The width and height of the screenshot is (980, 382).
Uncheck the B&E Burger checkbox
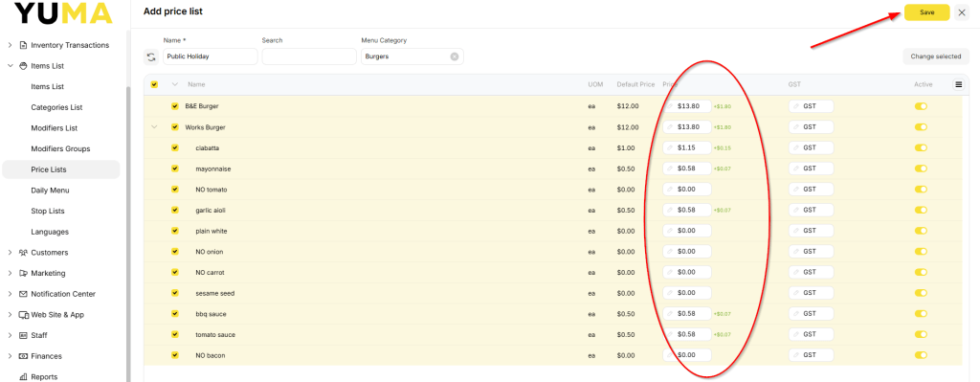click(x=175, y=106)
